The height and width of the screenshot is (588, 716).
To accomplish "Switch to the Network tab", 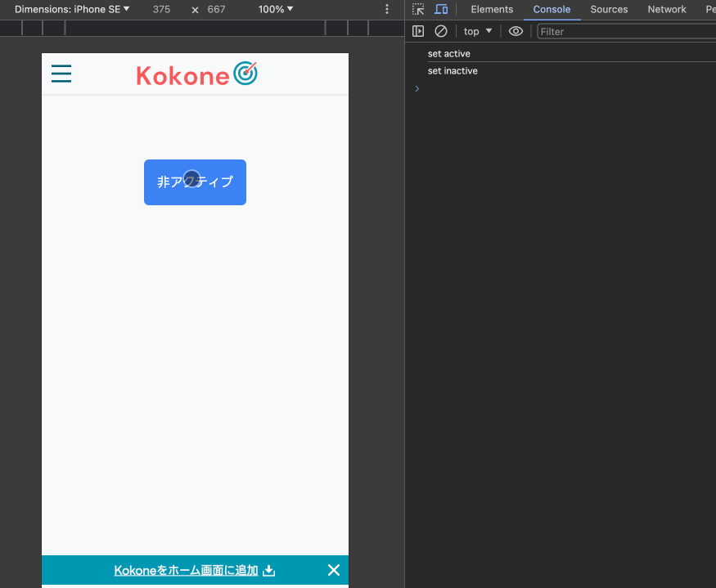I will [x=666, y=9].
